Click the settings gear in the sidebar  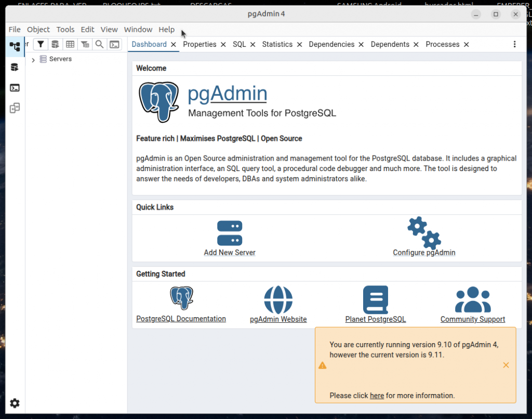(x=15, y=403)
